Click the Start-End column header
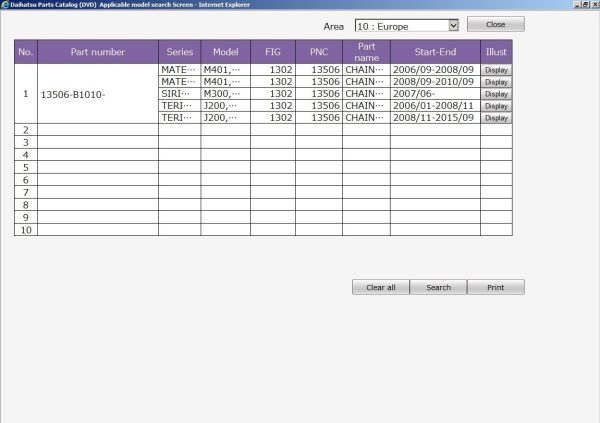Screen dimensions: 600x423 click(435, 52)
